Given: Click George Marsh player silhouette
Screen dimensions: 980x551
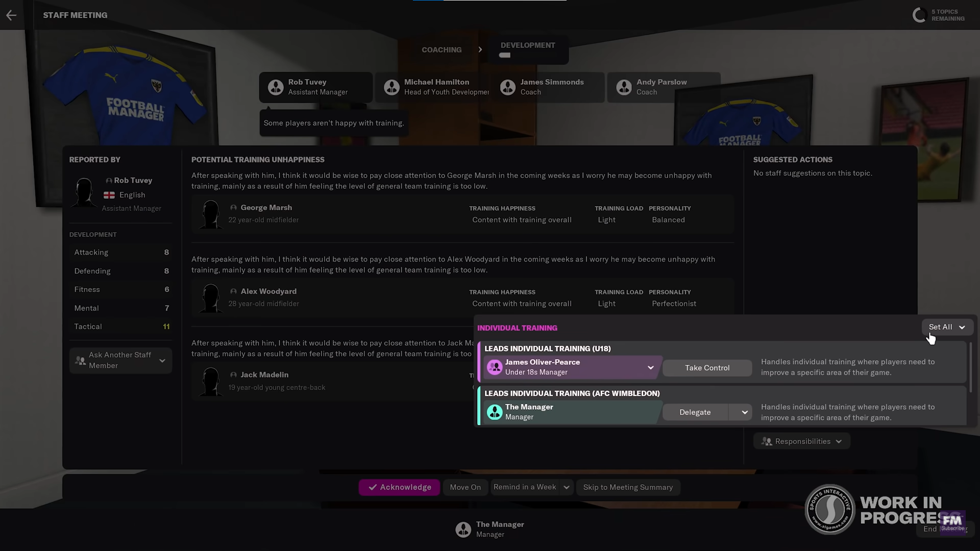Looking at the screenshot, I should tap(210, 214).
